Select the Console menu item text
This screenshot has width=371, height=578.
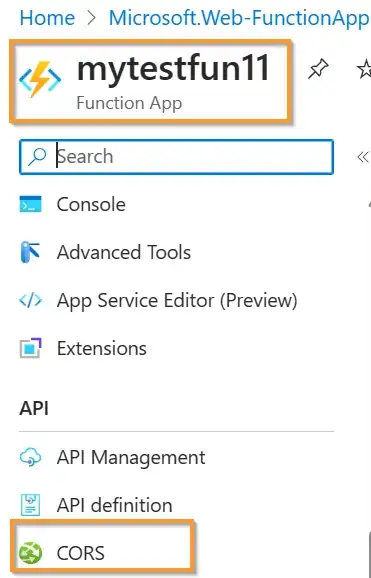91,205
